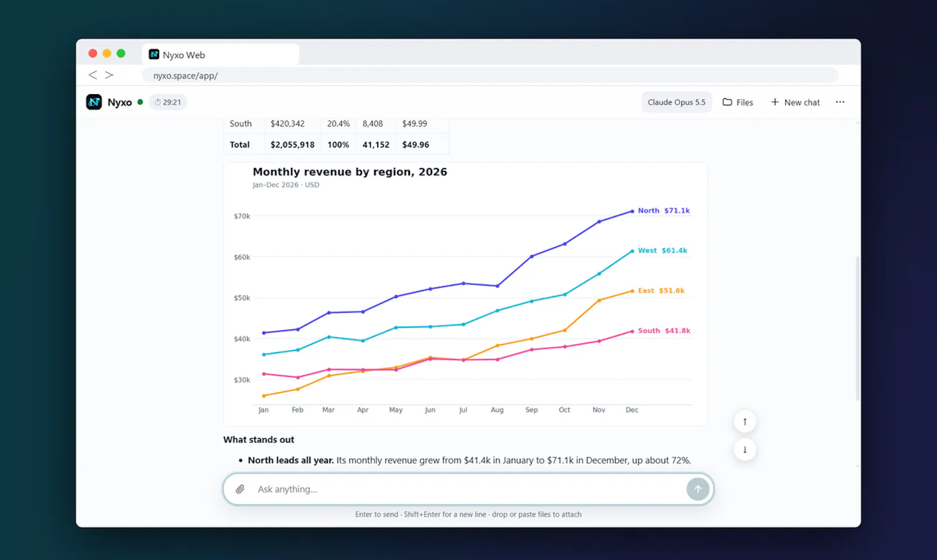
Task: Click the What stands out heading
Action: coord(259,439)
